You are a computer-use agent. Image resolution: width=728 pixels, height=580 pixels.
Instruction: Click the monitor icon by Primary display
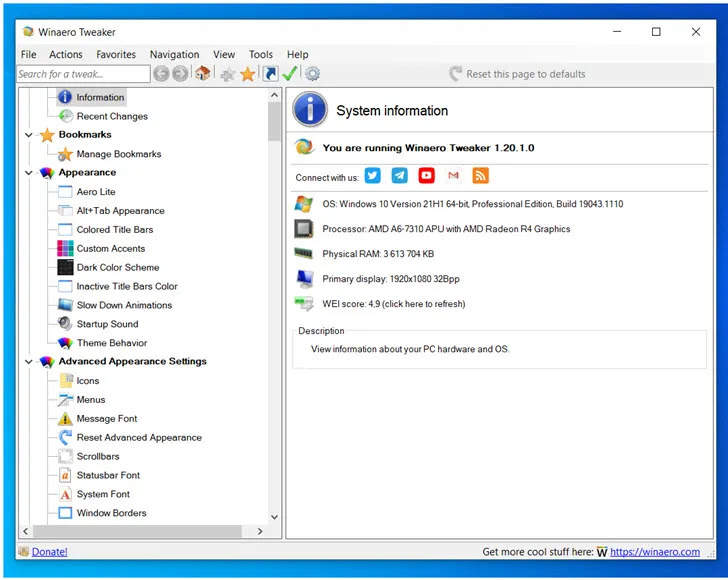pos(305,279)
